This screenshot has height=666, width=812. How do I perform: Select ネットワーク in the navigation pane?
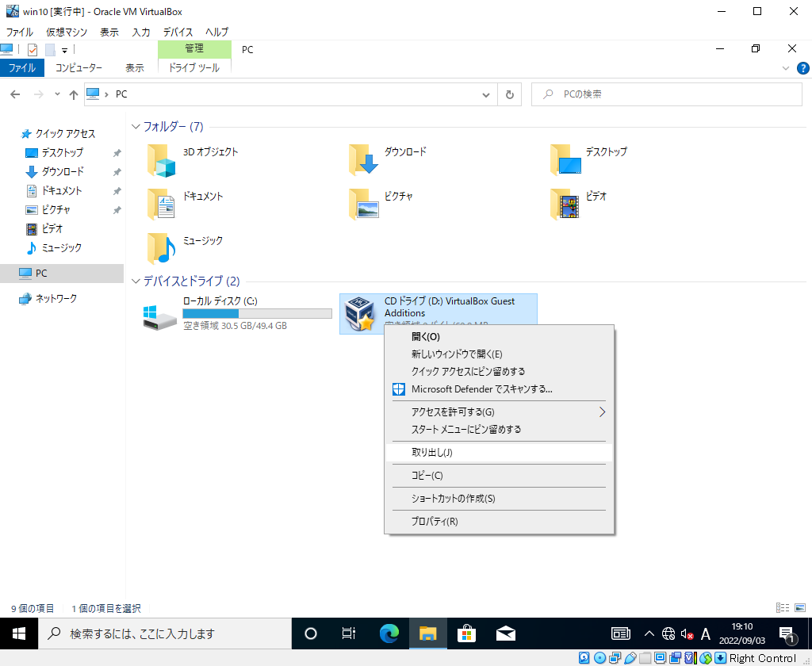click(56, 298)
